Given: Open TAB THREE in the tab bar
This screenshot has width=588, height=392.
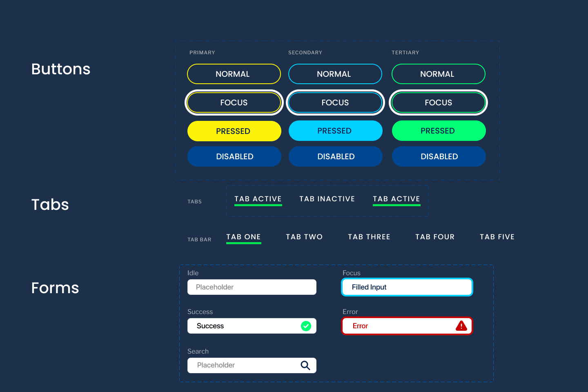Looking at the screenshot, I should 369,237.
